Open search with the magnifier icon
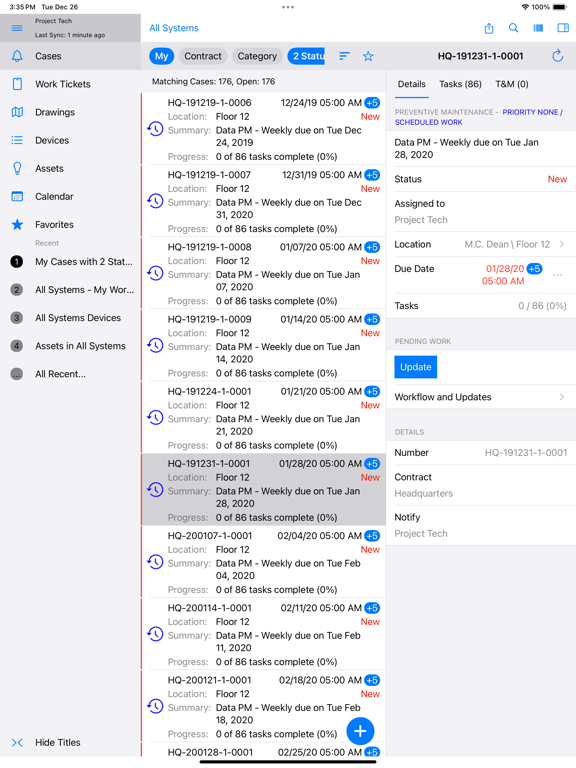This screenshot has height=768, width=576. pyautogui.click(x=513, y=28)
